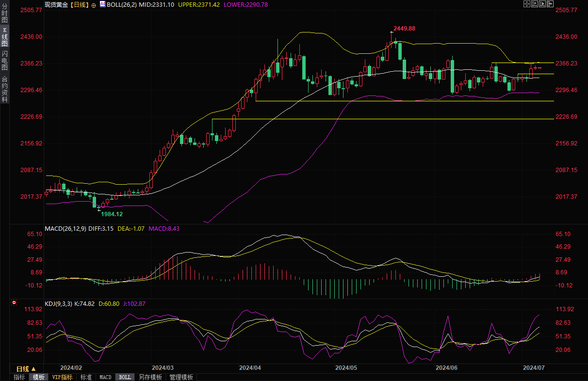
Task: Open 合约资料 in left sidebar
Action: (x=4, y=89)
